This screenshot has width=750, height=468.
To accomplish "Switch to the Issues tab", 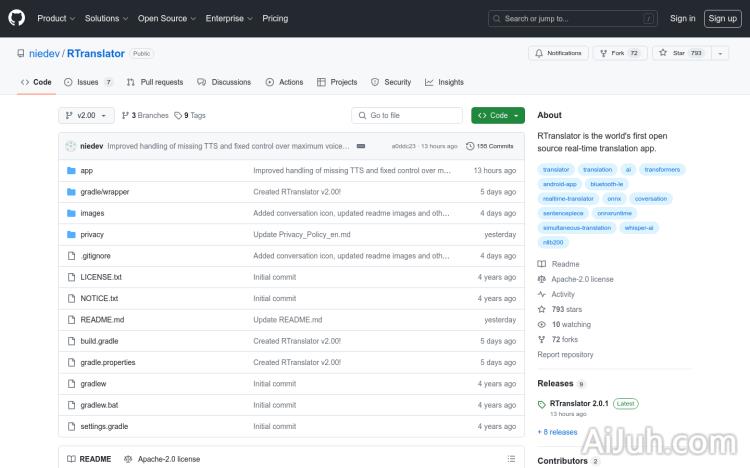I will click(88, 82).
